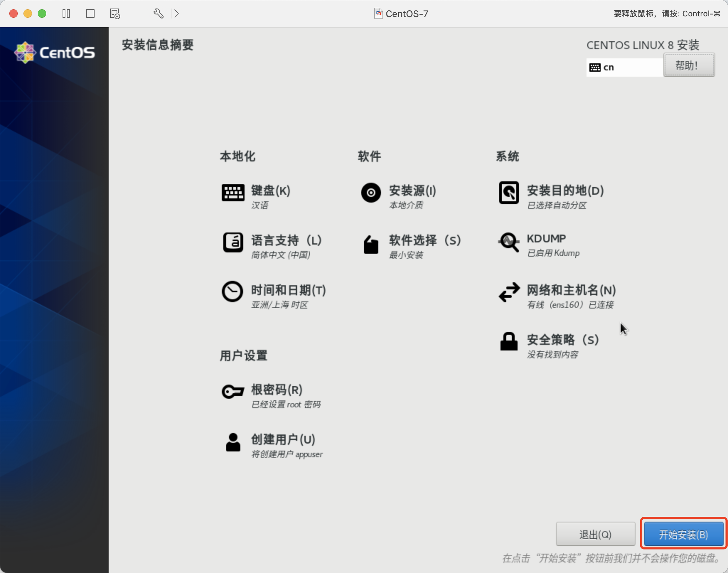
Task: Click status text 本地介质
Action: coord(406,205)
